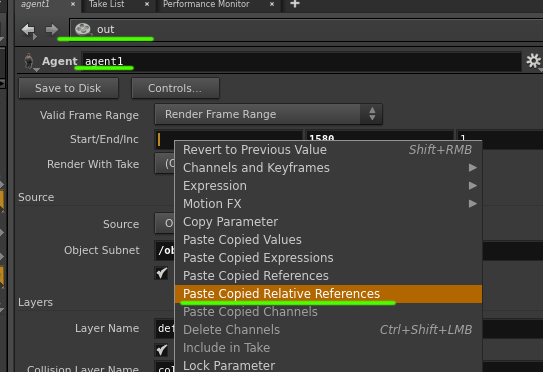
Task: Click the Layer Name input field
Action: [165, 328]
